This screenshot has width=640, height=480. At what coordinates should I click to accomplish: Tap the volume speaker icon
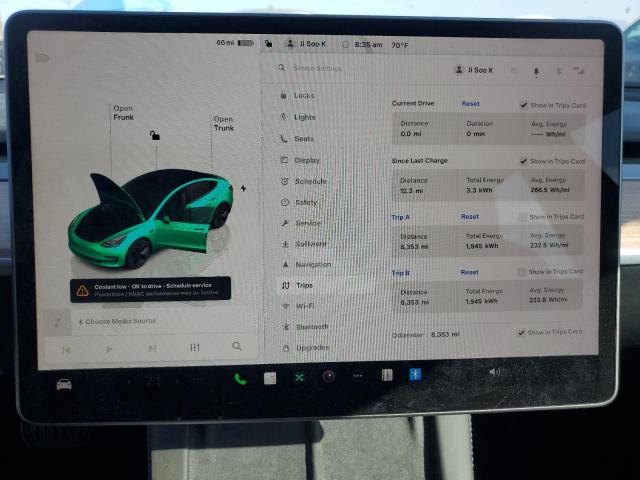[494, 371]
